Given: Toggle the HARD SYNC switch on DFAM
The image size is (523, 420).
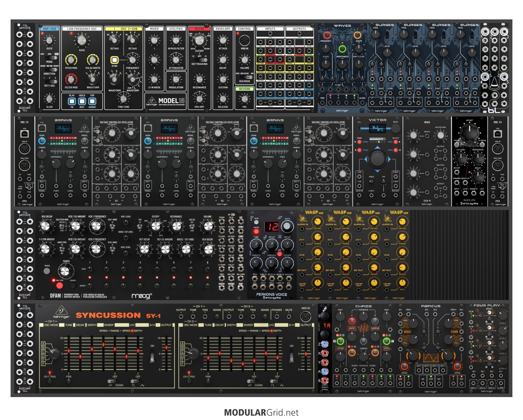Looking at the screenshot, I should pos(62,249).
